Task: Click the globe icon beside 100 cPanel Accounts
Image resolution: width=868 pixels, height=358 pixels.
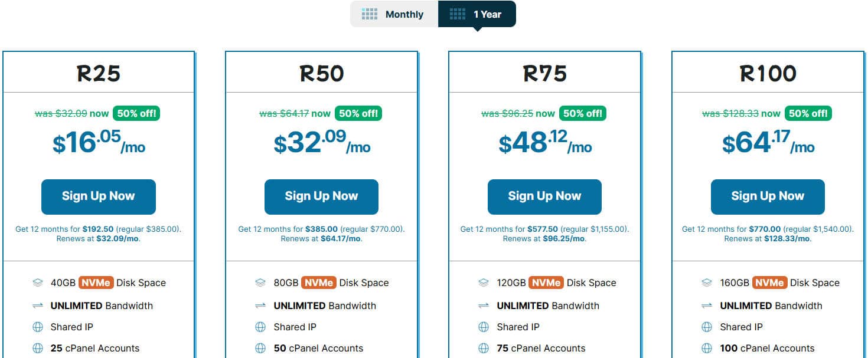Action: click(x=707, y=348)
